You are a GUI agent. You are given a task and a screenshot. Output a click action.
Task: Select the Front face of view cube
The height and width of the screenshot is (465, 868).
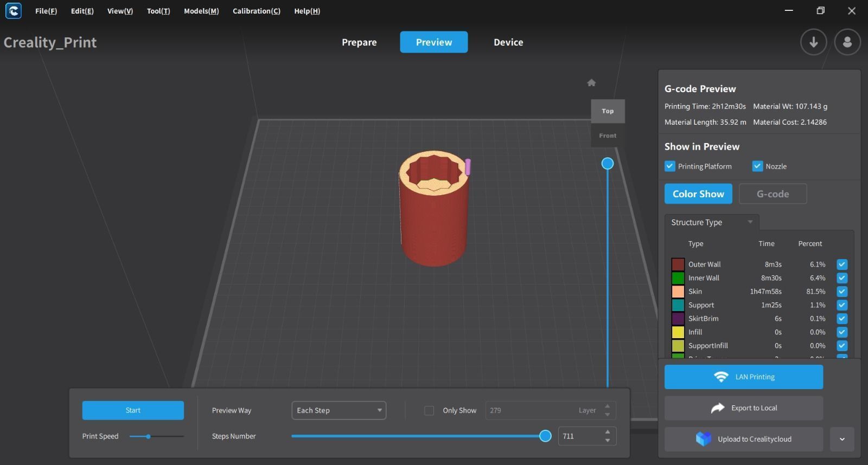coord(608,135)
